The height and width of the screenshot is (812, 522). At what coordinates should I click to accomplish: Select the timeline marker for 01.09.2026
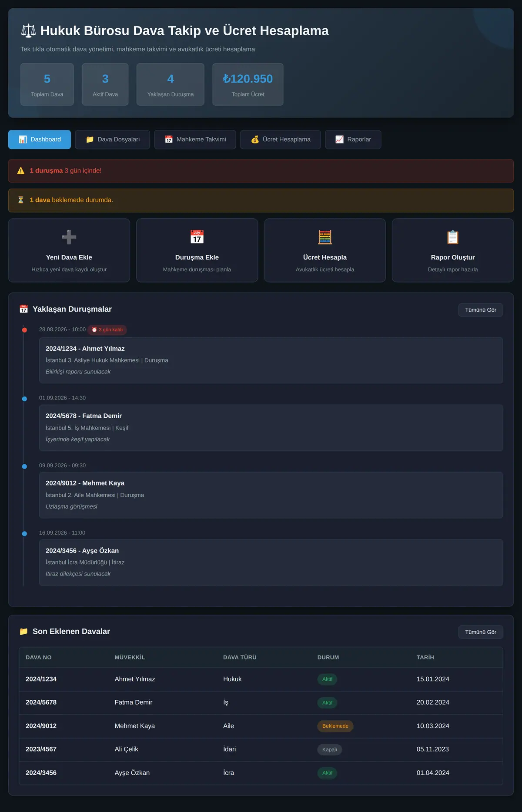(x=24, y=399)
